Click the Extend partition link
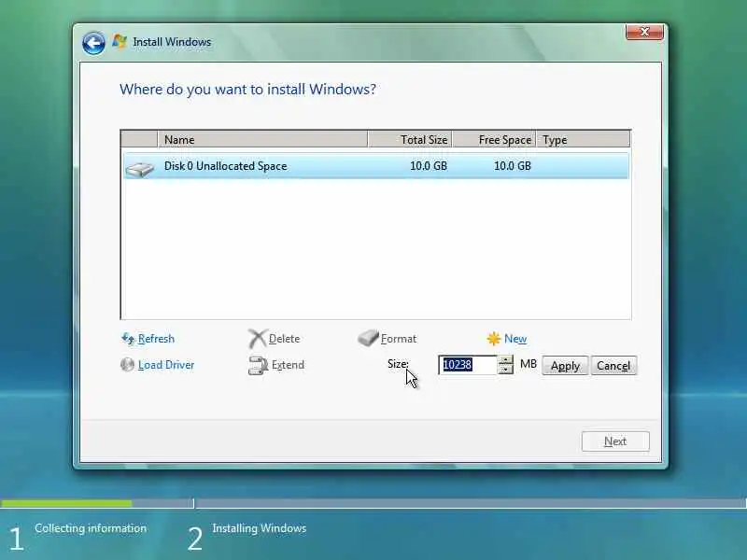 tap(288, 365)
